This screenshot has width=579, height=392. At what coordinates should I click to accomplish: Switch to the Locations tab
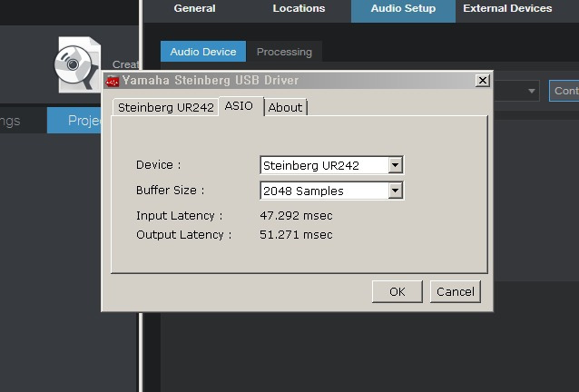tap(299, 8)
